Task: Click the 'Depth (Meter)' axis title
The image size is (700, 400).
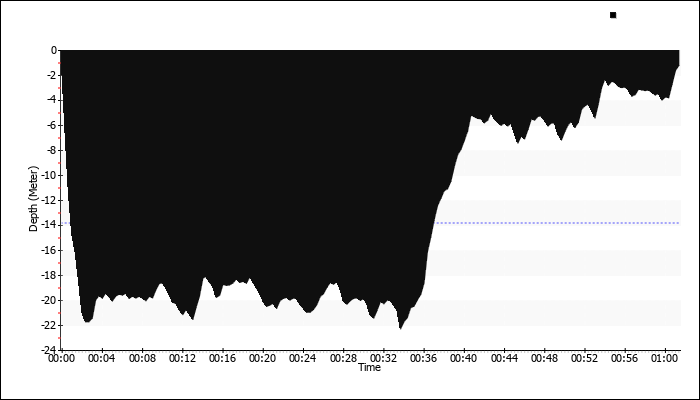Action: pyautogui.click(x=33, y=199)
